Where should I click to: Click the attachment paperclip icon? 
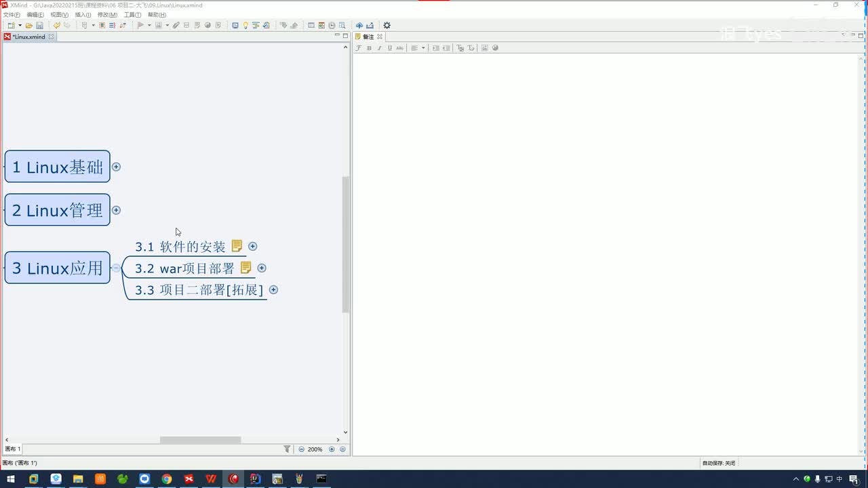click(x=176, y=26)
